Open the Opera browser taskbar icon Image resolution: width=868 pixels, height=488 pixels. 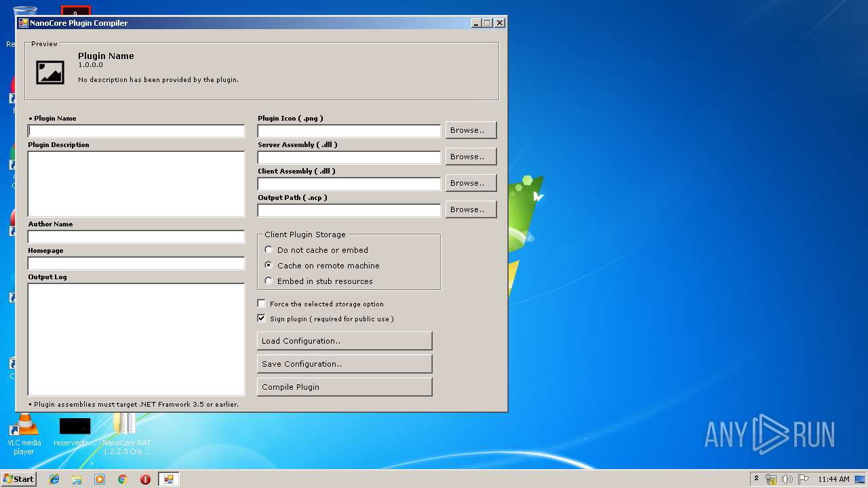point(145,479)
